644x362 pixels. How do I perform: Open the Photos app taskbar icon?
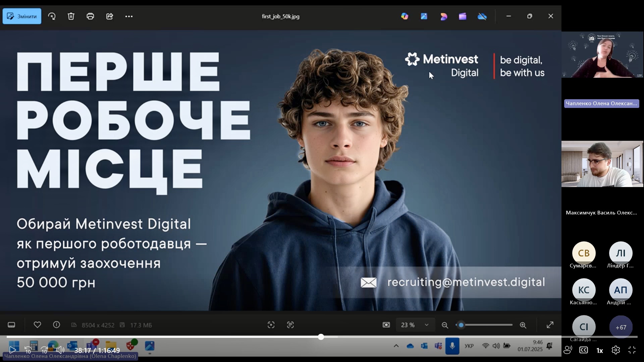[x=150, y=346]
